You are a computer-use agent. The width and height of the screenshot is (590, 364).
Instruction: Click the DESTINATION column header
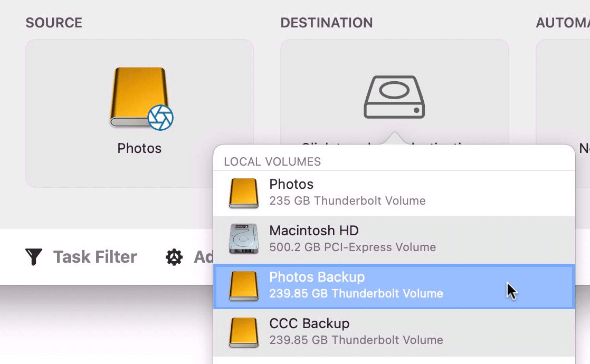point(327,23)
